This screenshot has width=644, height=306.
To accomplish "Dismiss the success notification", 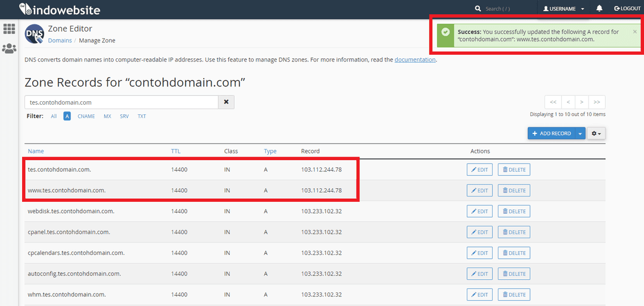I will [x=635, y=31].
